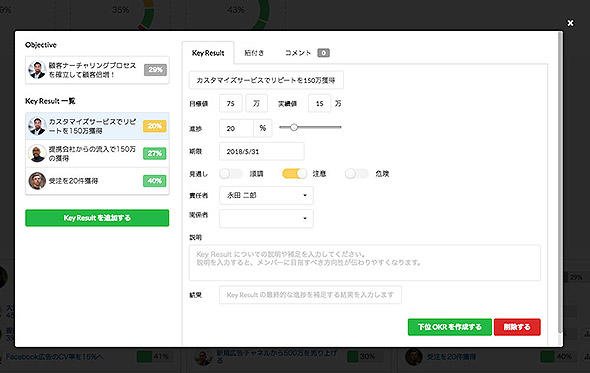Click the 目標値 field showing 75
This screenshot has height=373, width=590.
coord(231,104)
